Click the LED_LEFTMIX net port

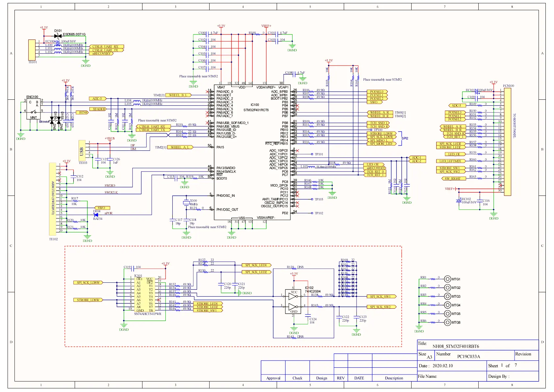coord(451,161)
